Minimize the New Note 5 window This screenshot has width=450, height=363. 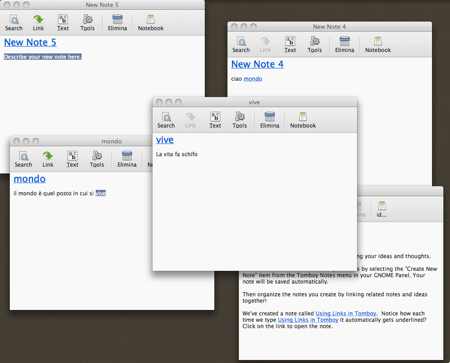[16, 5]
